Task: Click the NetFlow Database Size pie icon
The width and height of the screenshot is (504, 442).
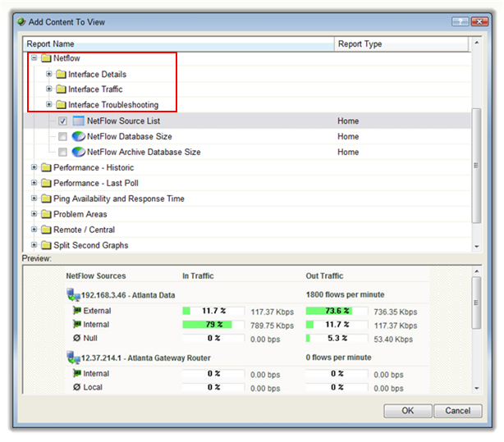Action: [x=79, y=137]
